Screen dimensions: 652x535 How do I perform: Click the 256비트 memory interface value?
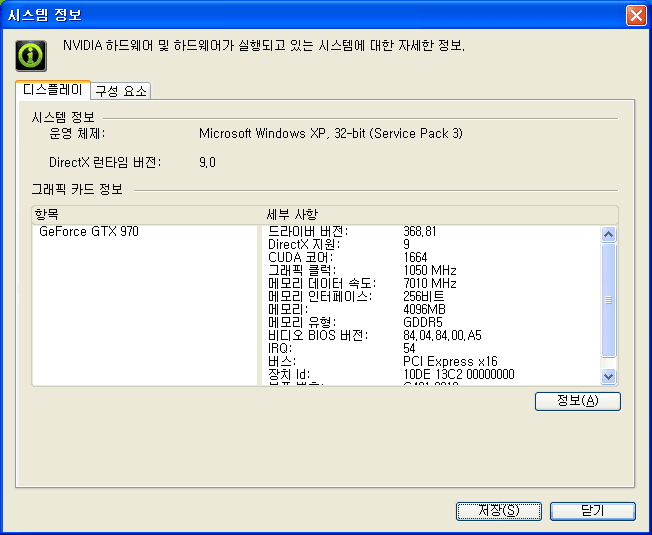[x=424, y=296]
